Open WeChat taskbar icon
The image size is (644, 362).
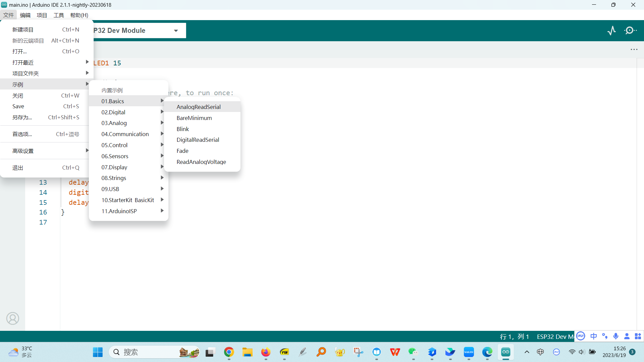pos(414,352)
